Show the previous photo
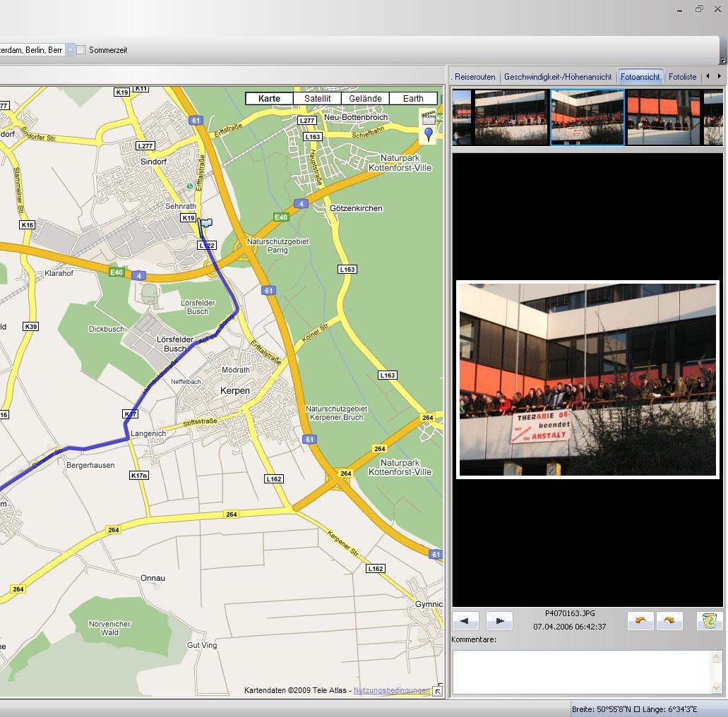The height and width of the screenshot is (717, 728). [465, 621]
